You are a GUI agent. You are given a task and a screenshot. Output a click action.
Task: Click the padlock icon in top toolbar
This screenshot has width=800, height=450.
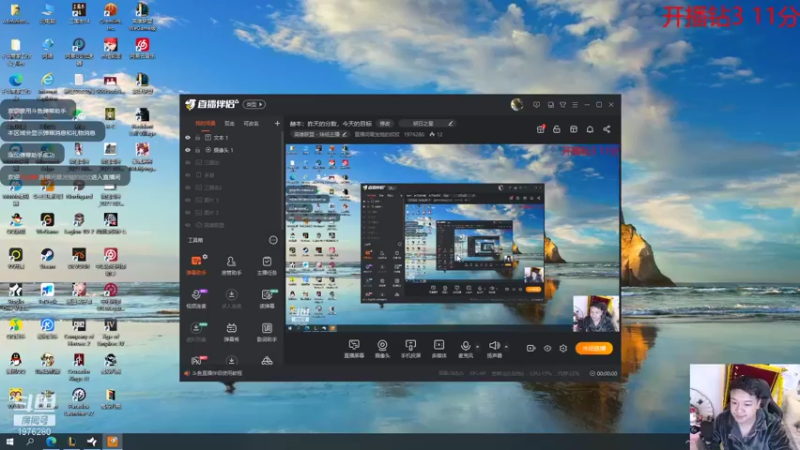click(x=557, y=129)
